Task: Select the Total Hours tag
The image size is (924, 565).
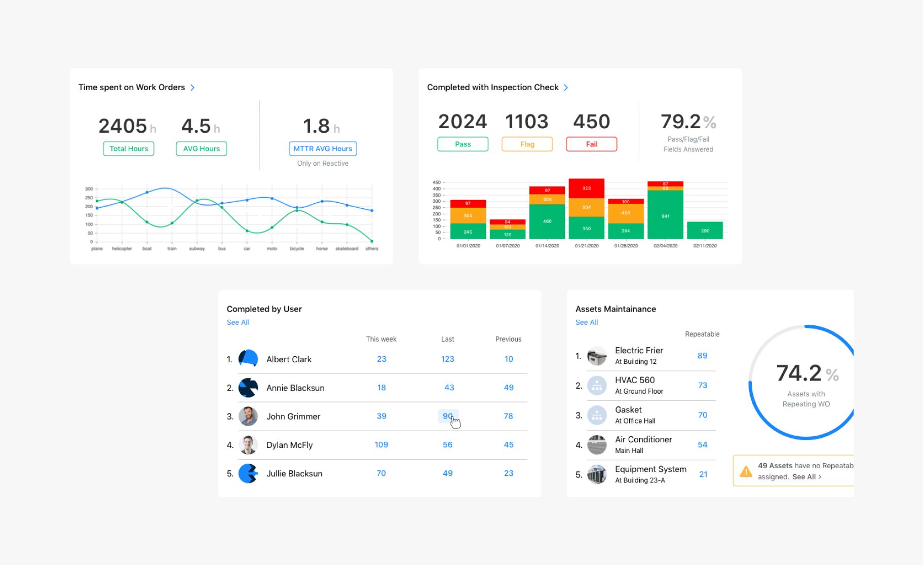Action: [x=129, y=148]
